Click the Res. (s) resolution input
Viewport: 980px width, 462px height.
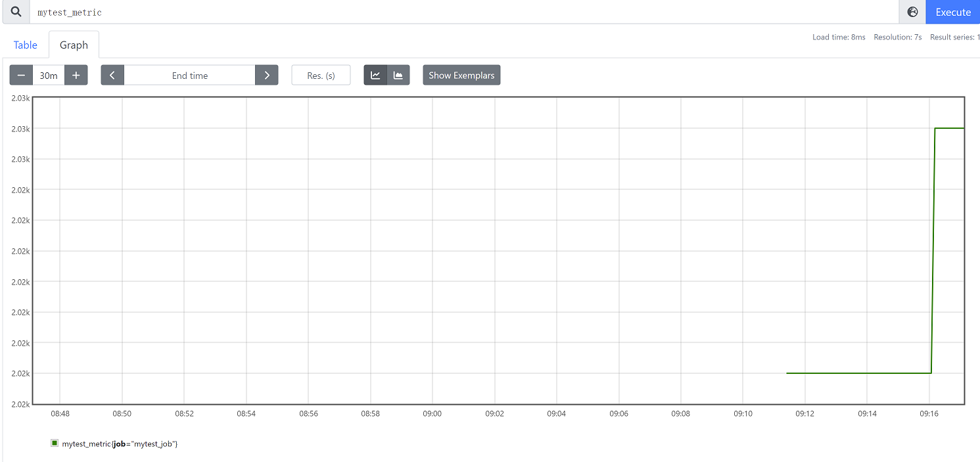point(321,75)
